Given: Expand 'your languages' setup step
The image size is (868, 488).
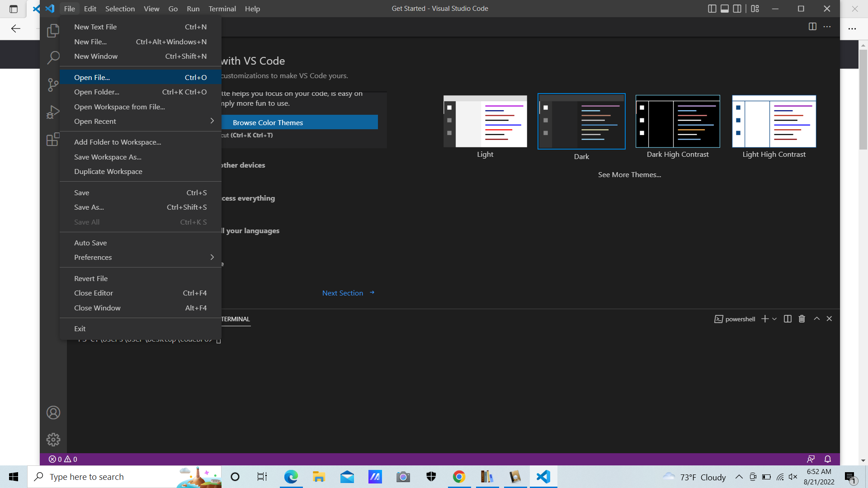Looking at the screenshot, I should [251, 230].
